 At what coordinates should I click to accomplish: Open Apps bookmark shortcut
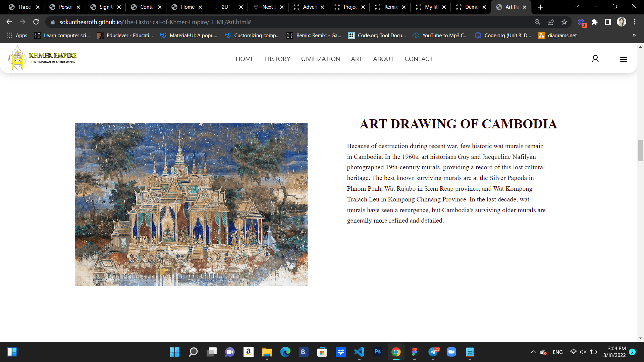click(x=17, y=36)
